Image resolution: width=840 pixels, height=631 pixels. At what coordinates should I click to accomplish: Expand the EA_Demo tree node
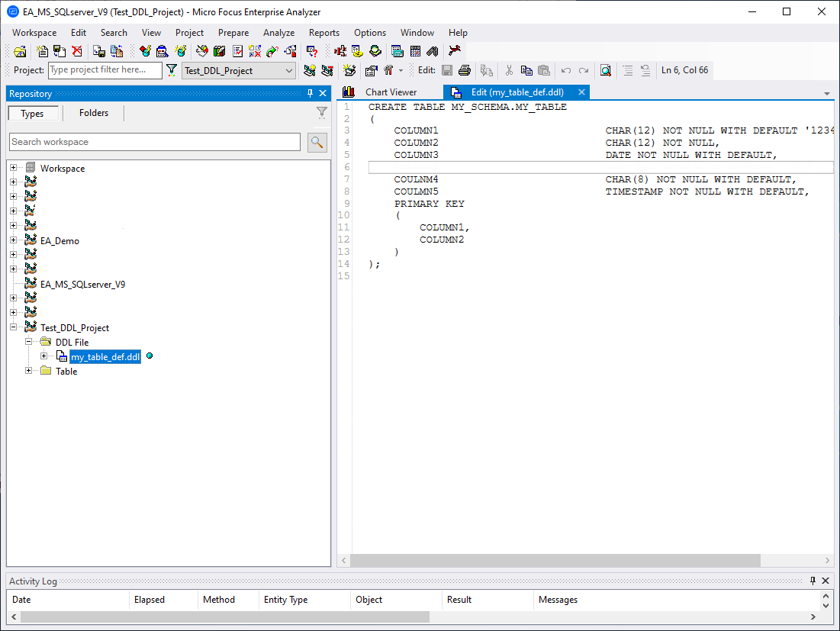tap(13, 240)
